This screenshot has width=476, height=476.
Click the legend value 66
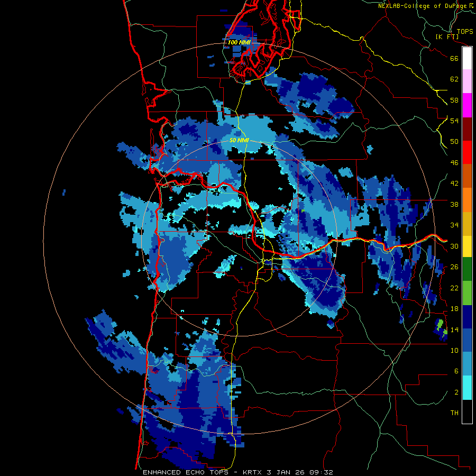click(x=454, y=58)
